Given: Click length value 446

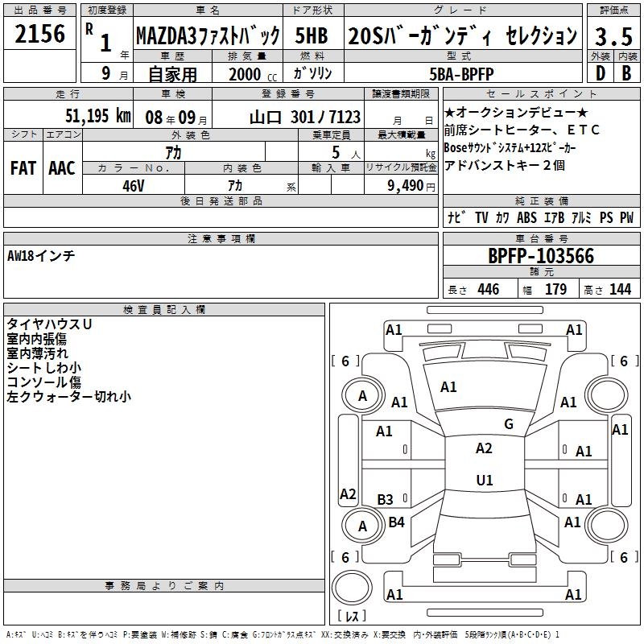Looking at the screenshot, I should (489, 290).
